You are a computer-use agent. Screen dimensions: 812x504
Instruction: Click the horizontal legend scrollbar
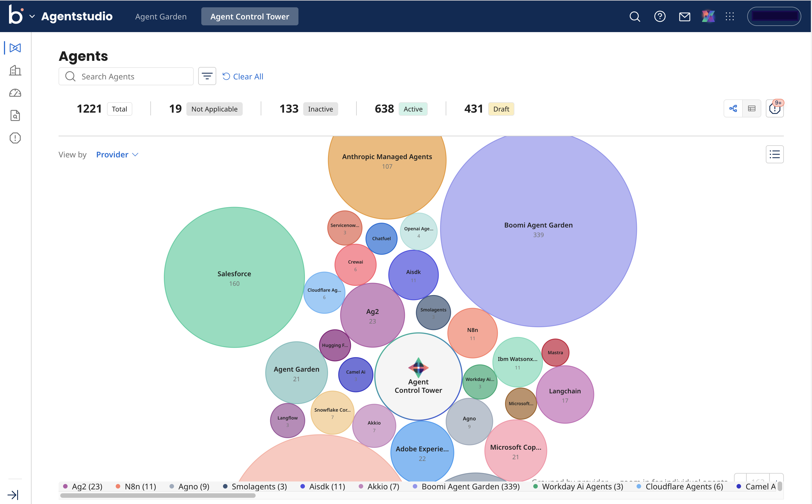pyautogui.click(x=158, y=495)
